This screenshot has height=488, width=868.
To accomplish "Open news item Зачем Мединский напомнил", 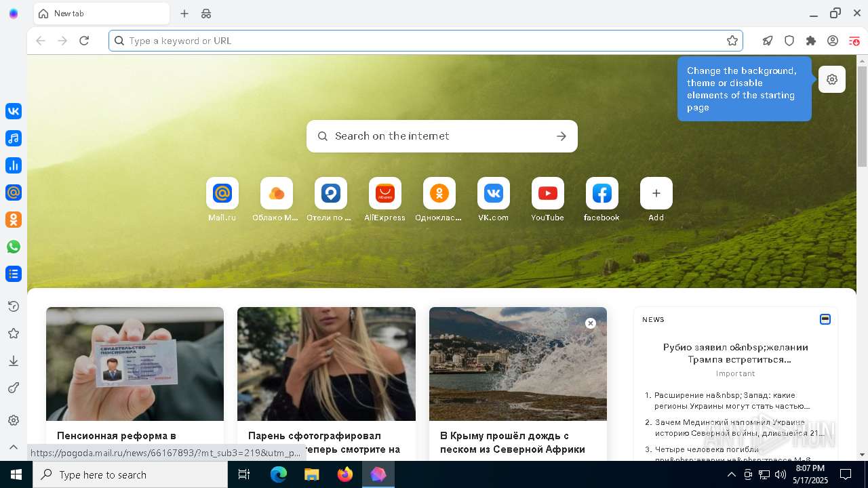I will click(x=739, y=428).
